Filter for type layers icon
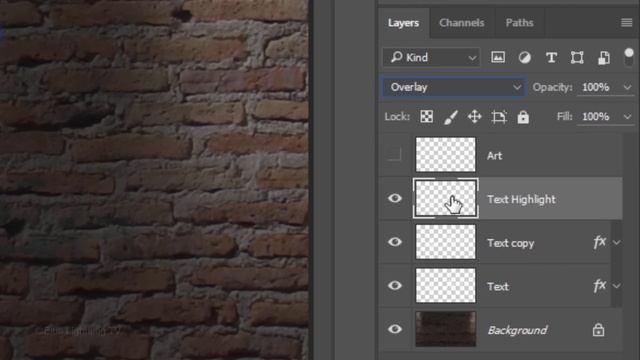Viewport: 640px width, 360px height. 551,58
